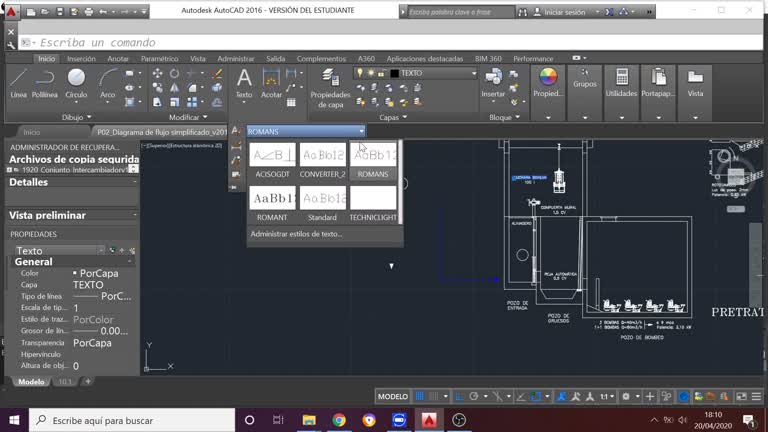
Task: Click Iniciar sesión button
Action: click(x=559, y=12)
